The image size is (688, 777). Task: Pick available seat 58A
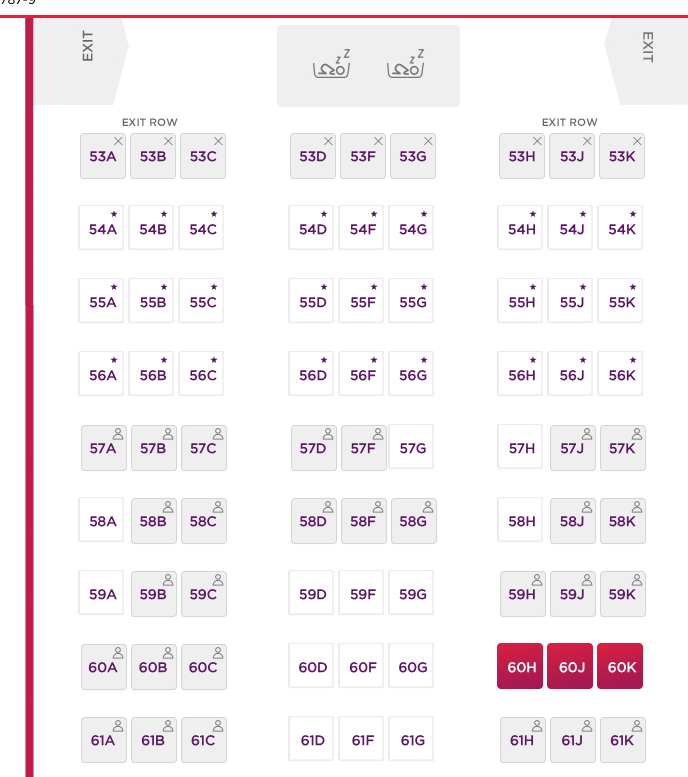coord(101,520)
